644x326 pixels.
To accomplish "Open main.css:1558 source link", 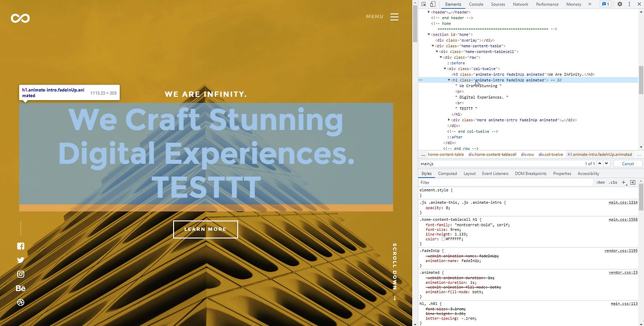I will pos(623,219).
